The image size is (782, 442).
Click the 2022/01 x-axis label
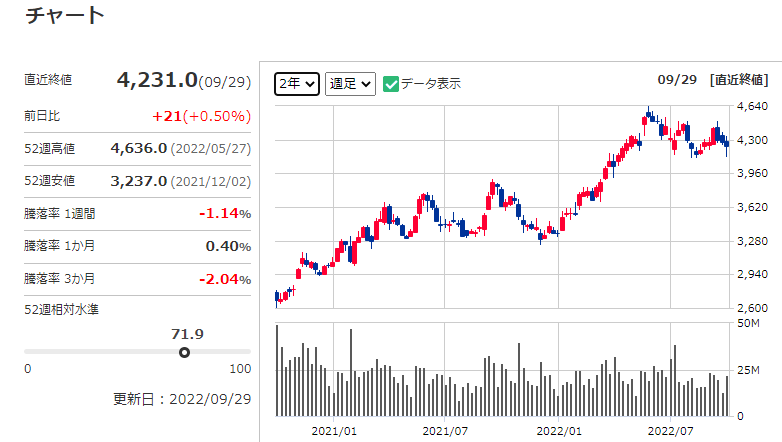[x=559, y=431]
